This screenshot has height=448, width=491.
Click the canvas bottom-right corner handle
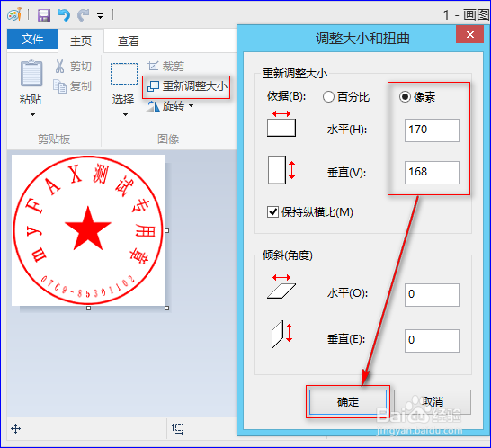point(167,309)
